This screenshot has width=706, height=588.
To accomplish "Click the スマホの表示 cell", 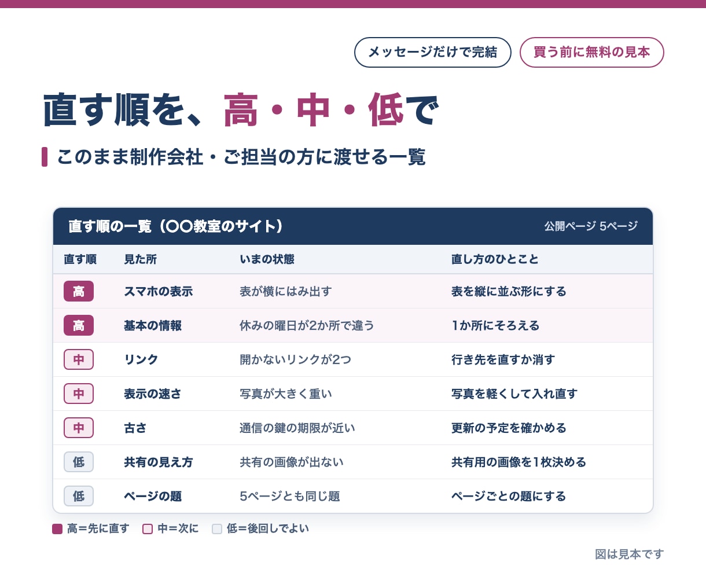I will pyautogui.click(x=158, y=291).
